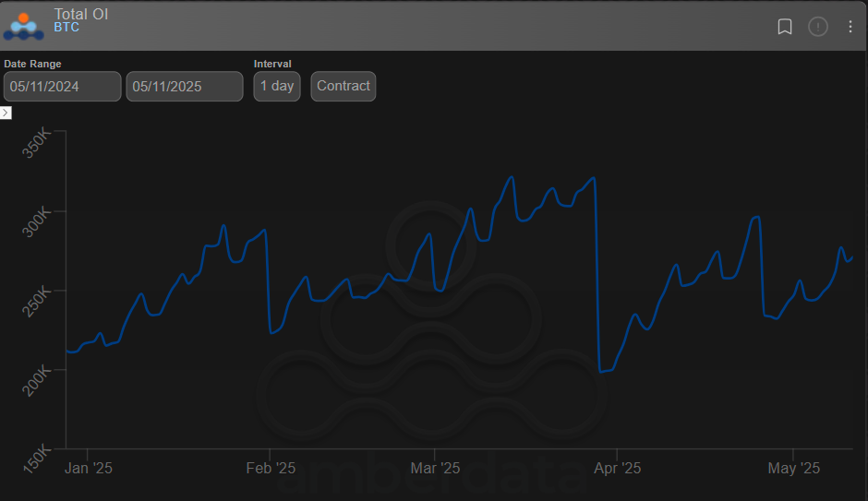
Task: Click the Feb '25 x-axis label
Action: point(271,469)
